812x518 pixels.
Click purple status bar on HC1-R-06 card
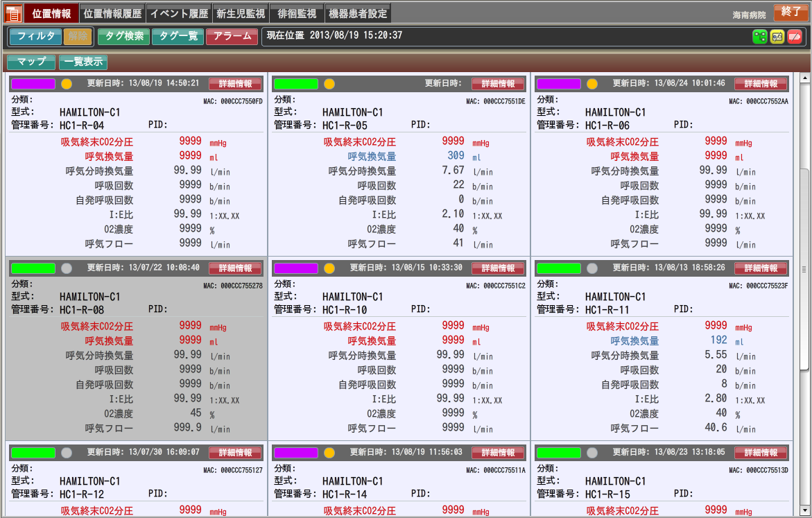pos(559,84)
